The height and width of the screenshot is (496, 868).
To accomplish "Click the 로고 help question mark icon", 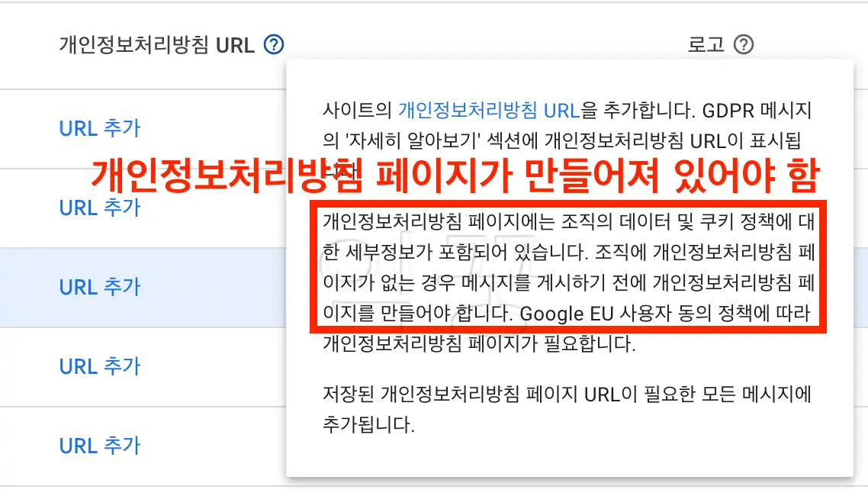I will pos(744,44).
